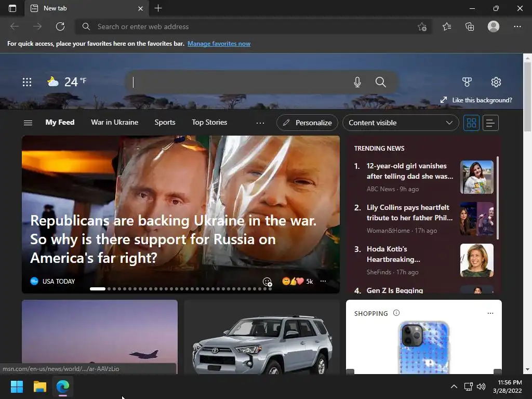Add reaction on featured story
This screenshot has height=399, width=532.
(x=268, y=282)
